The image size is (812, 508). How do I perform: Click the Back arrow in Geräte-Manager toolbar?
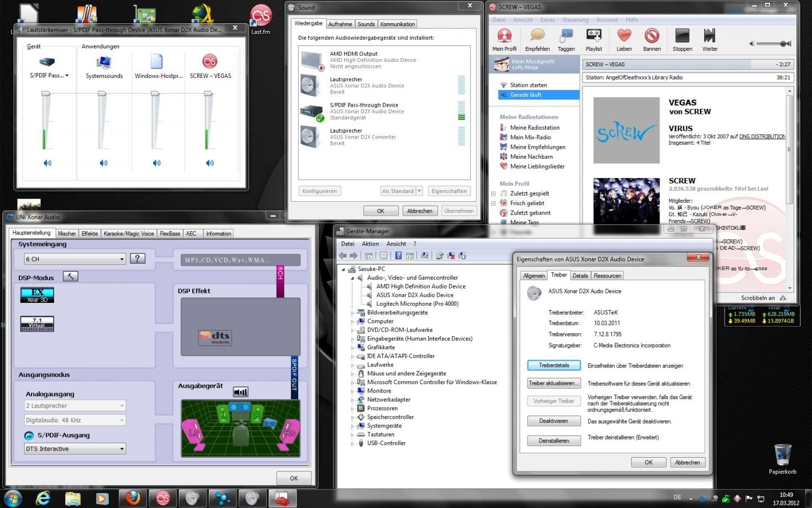click(x=342, y=255)
